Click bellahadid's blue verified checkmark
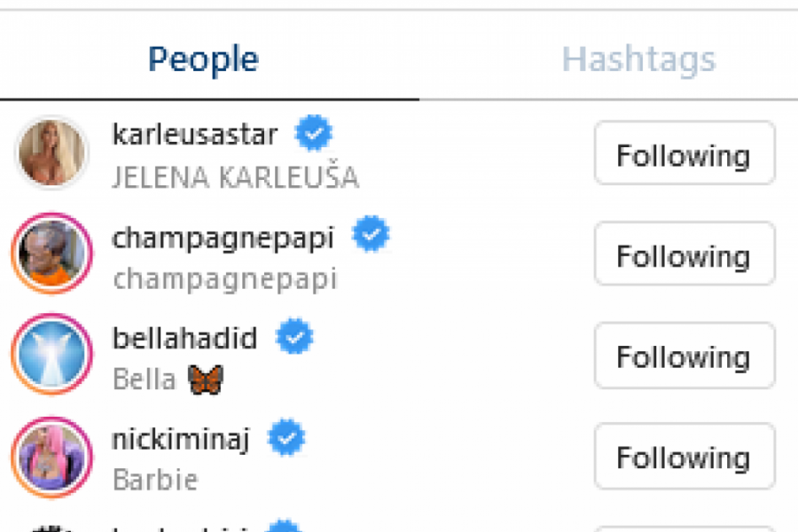The height and width of the screenshot is (532, 798). (x=294, y=337)
